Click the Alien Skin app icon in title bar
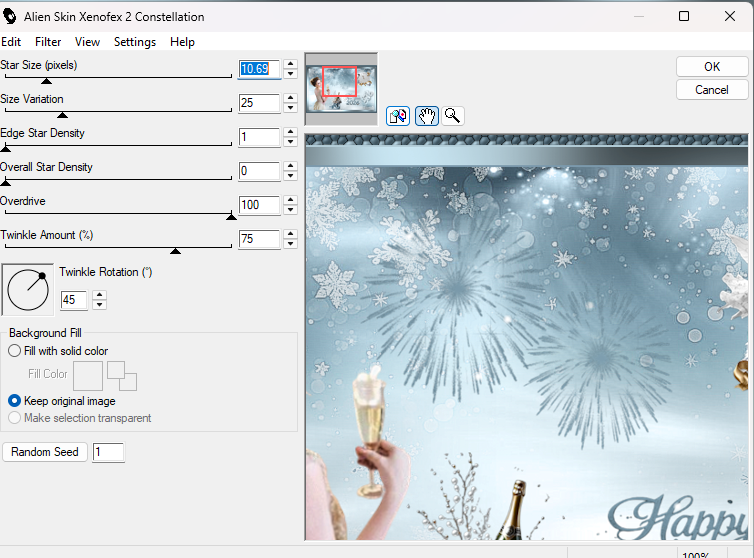The image size is (754, 558). click(x=11, y=17)
